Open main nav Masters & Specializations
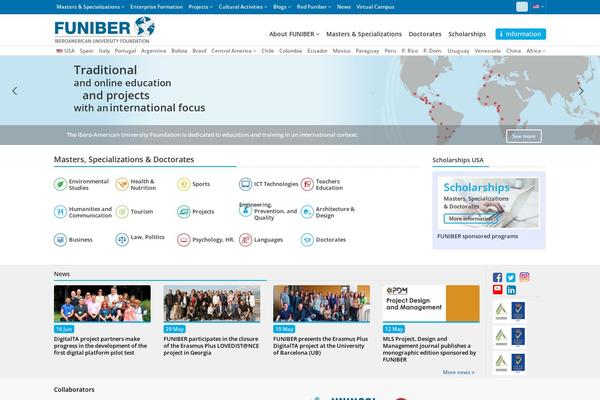 click(364, 34)
